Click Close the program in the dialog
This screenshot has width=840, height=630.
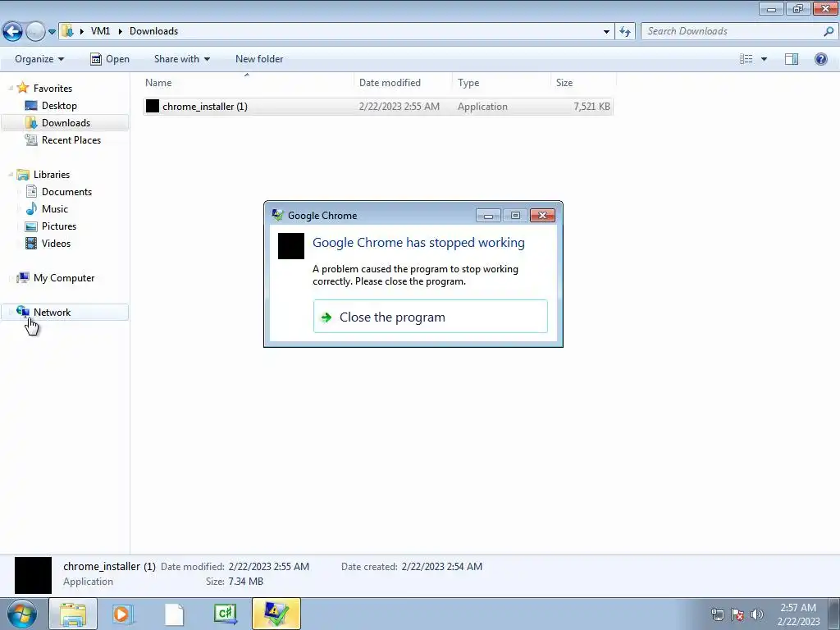pos(430,317)
